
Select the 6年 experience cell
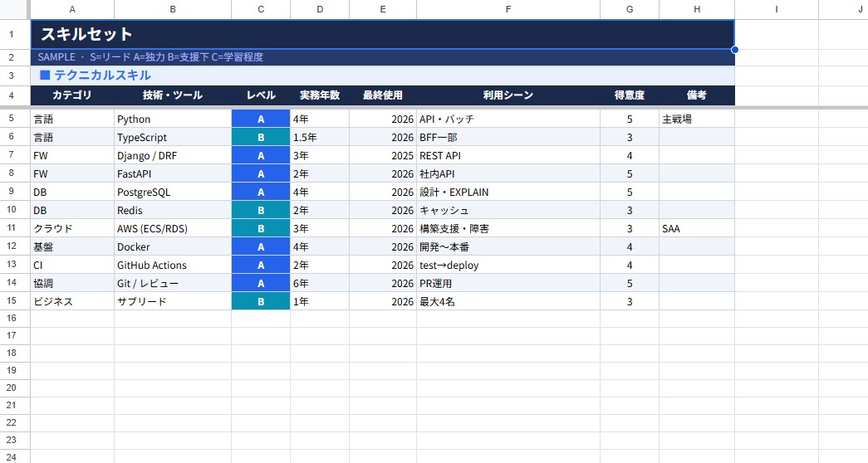coord(320,283)
